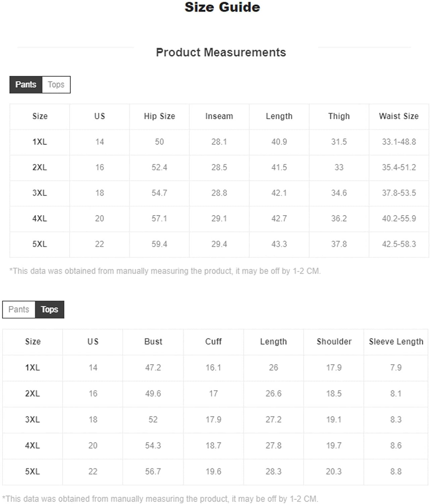Select the 1XL row in pants table

click(219, 142)
